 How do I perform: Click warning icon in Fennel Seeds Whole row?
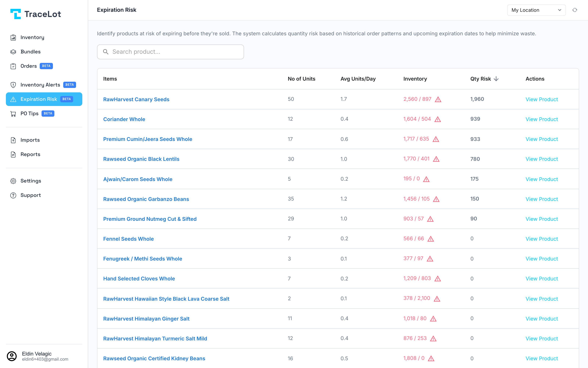point(431,239)
